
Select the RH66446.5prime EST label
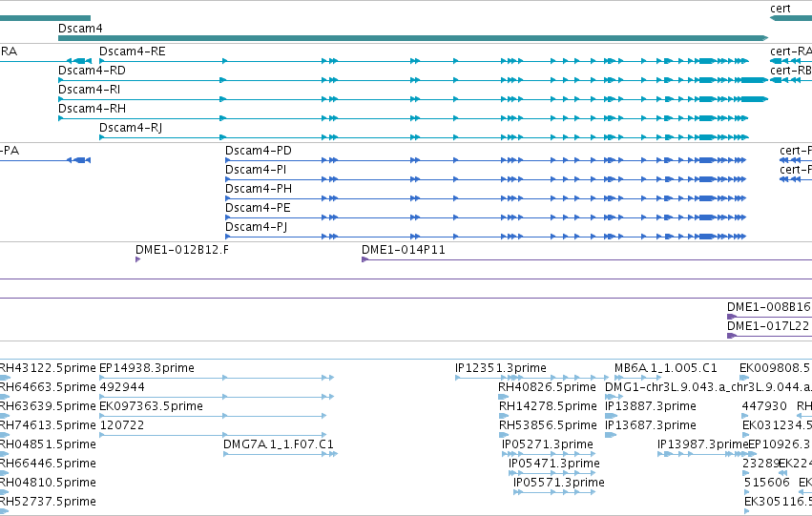tap(48, 464)
